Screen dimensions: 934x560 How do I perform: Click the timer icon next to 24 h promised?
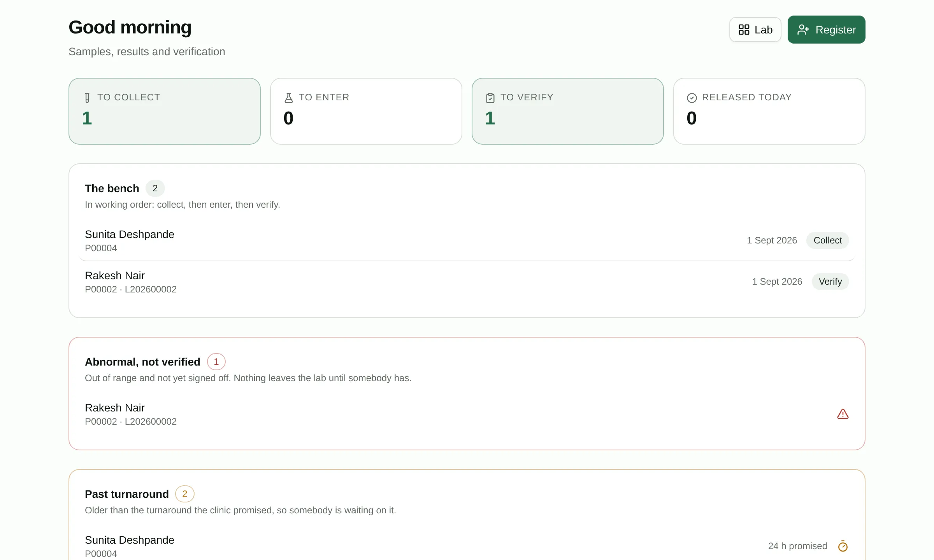point(843,546)
